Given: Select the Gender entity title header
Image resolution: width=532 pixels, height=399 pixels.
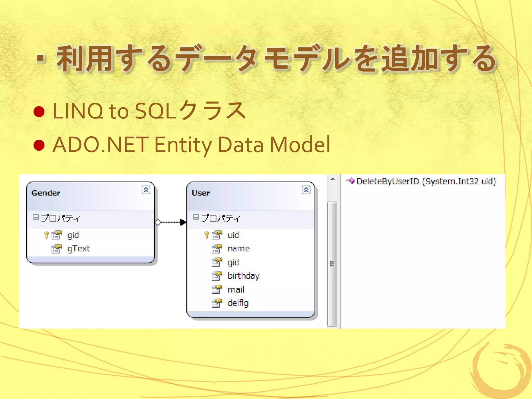Looking at the screenshot, I should pyautogui.click(x=91, y=196).
